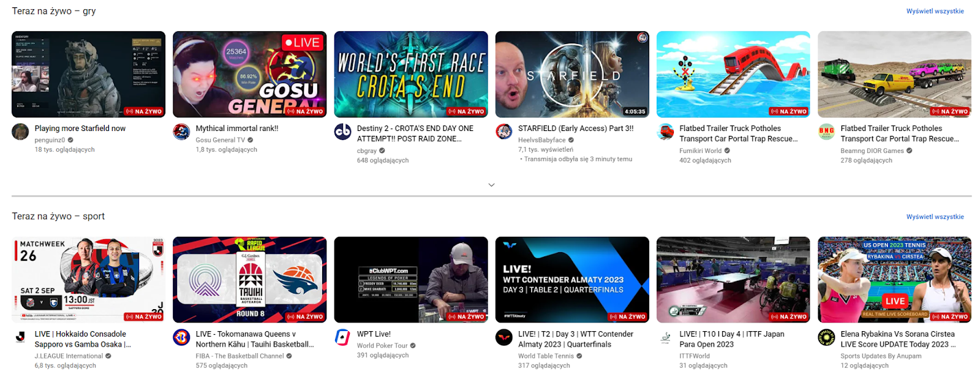Click Sports Updates By Anupam name
This screenshot has height=377, width=980.
(x=881, y=356)
